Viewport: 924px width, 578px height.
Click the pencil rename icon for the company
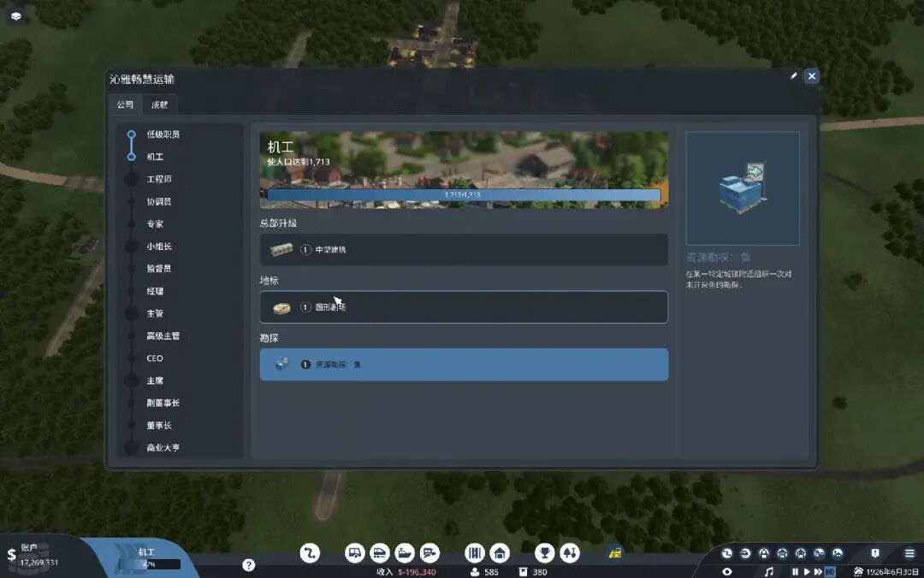[x=794, y=75]
